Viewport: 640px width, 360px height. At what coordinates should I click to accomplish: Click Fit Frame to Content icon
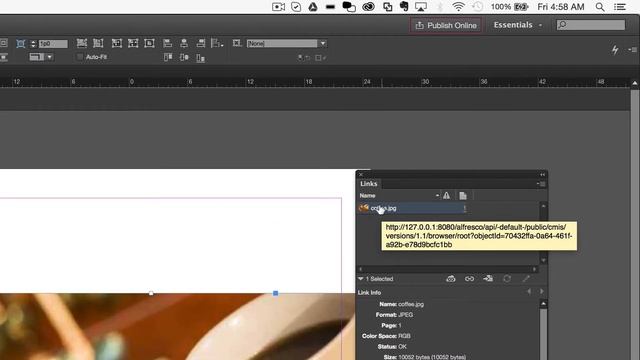point(133,43)
